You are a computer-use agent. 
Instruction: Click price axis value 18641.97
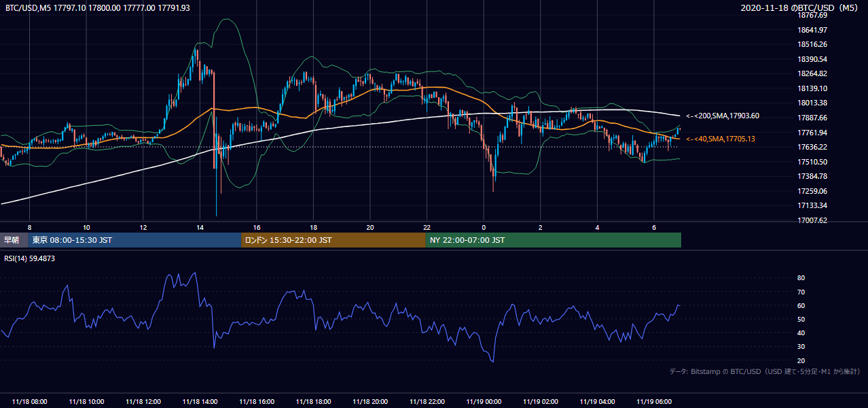click(812, 30)
